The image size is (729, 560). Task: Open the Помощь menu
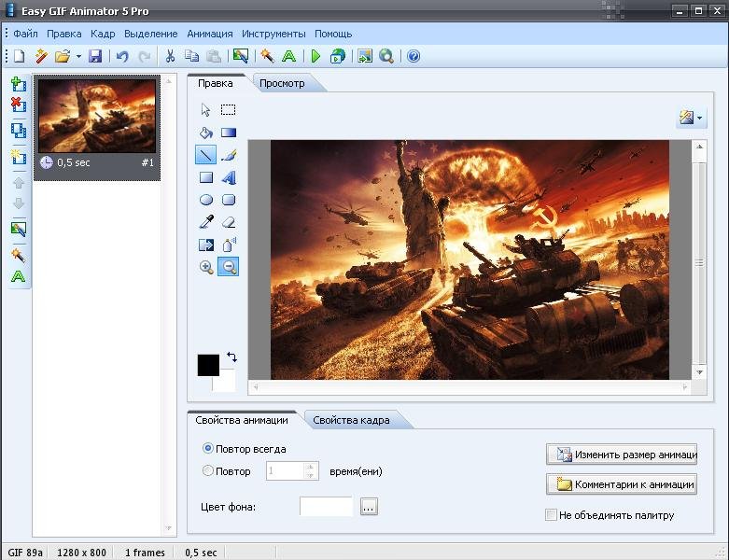pos(333,34)
